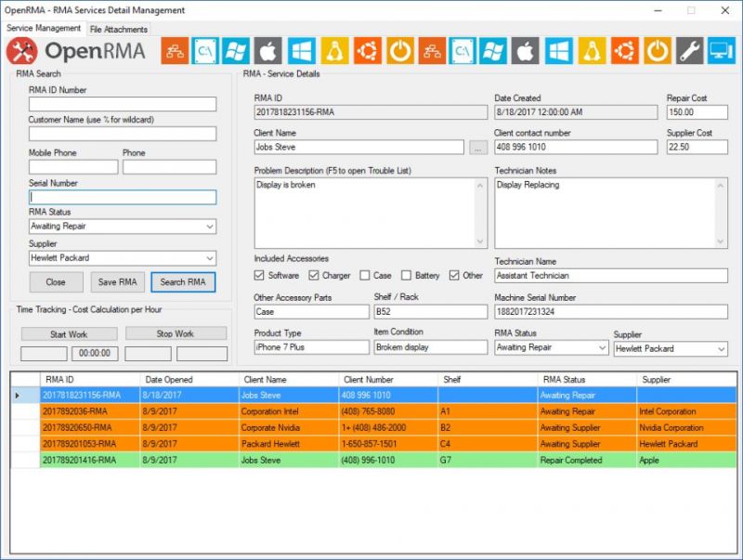Image resolution: width=743 pixels, height=560 pixels.
Task: Open the second command prompt C:\ icon
Action: (462, 51)
